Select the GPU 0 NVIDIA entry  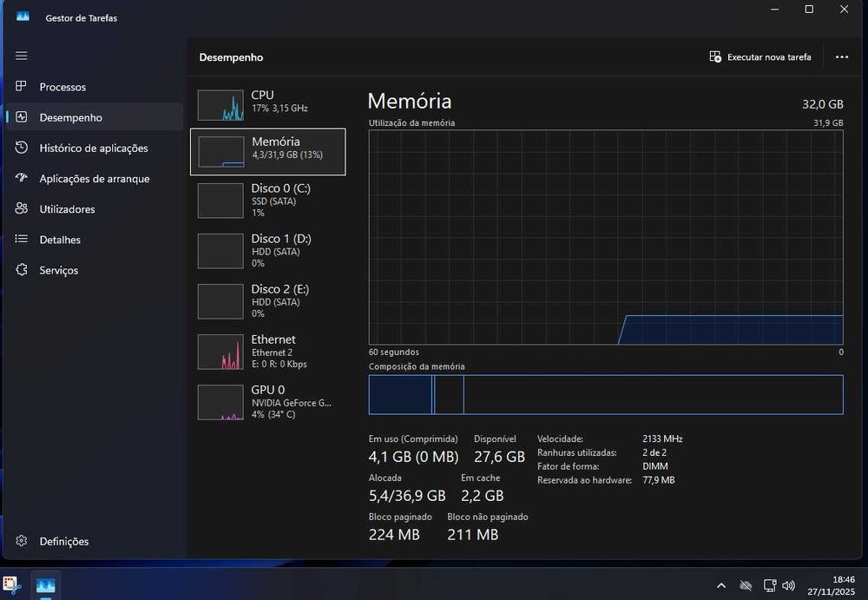(268, 402)
